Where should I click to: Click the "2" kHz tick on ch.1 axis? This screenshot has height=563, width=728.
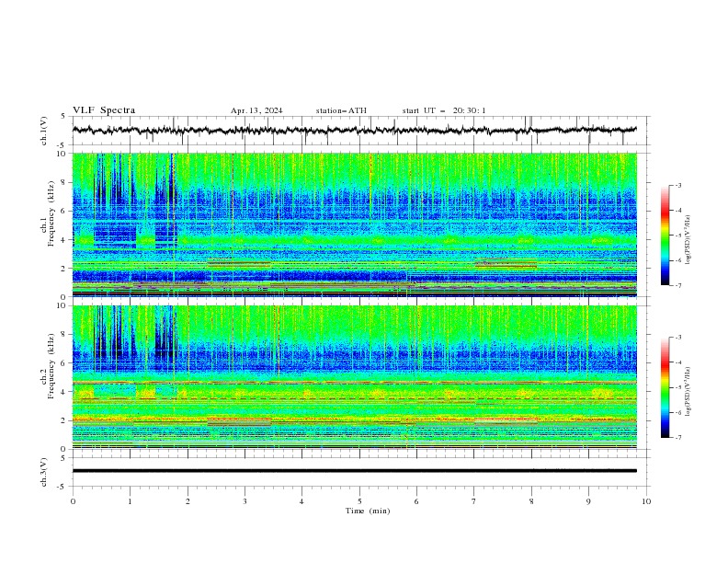tap(65, 269)
